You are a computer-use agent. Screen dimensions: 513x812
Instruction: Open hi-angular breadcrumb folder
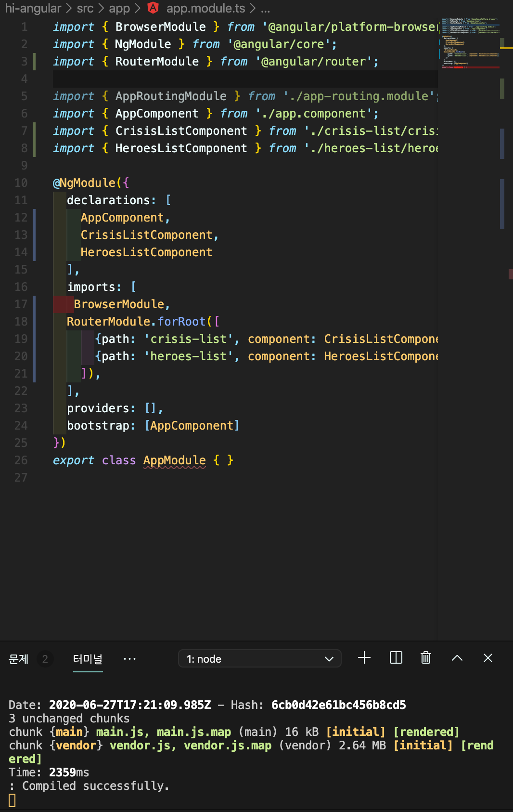[x=33, y=8]
